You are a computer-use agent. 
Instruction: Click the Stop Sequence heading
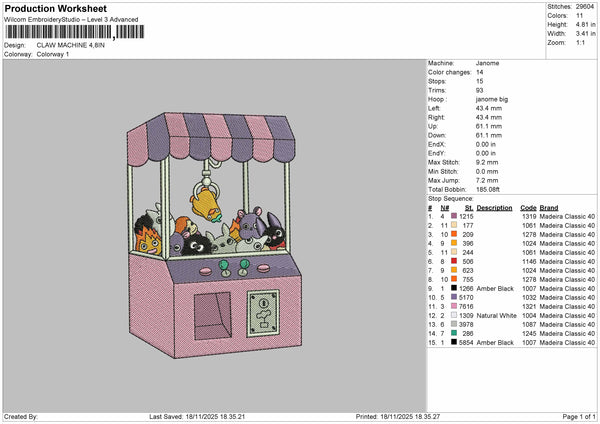tap(450, 199)
